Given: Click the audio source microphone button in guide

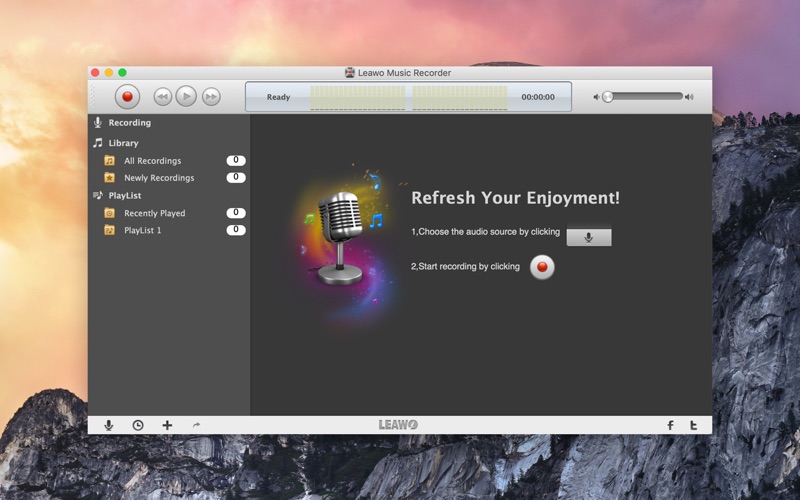Looking at the screenshot, I should tap(589, 237).
